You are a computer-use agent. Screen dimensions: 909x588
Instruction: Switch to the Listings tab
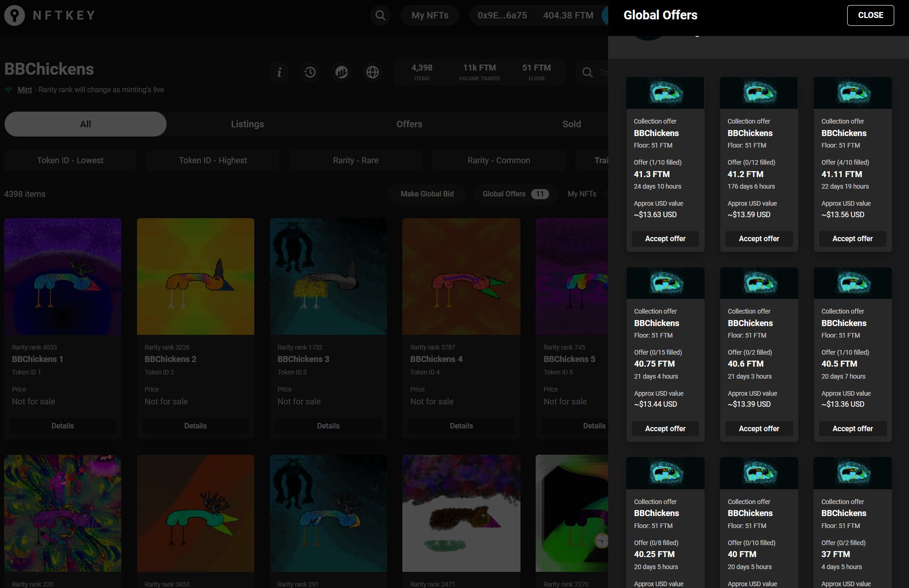point(247,124)
